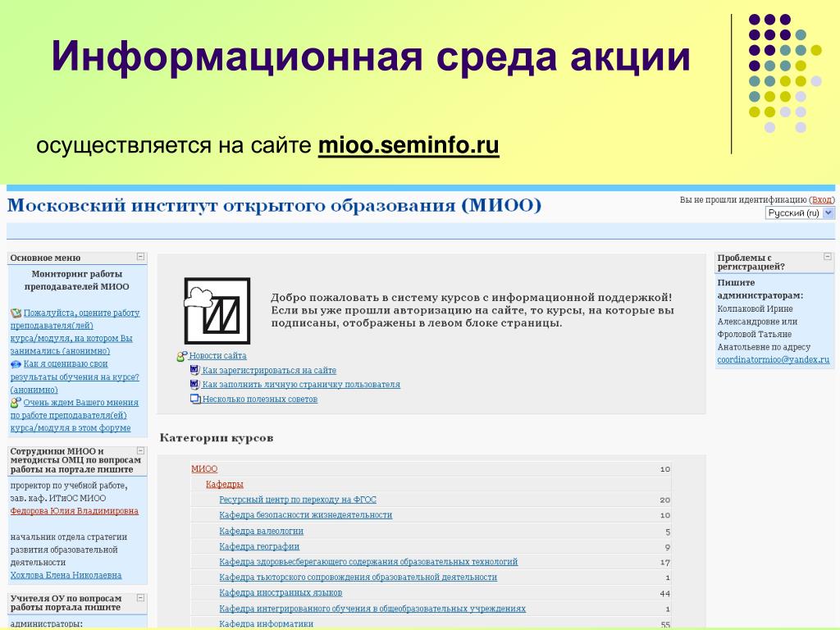Open 'Кафедра здоровьесберегающего содержания' category

[368, 561]
